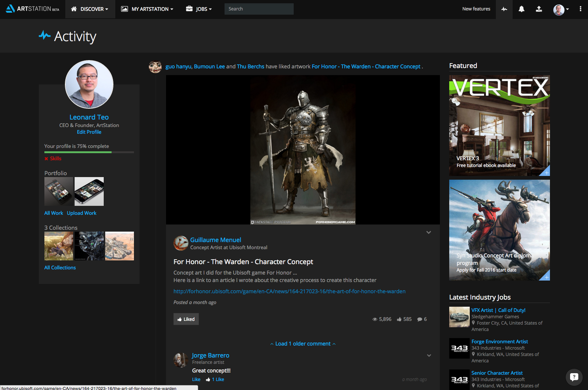Open the notifications bell

(522, 9)
